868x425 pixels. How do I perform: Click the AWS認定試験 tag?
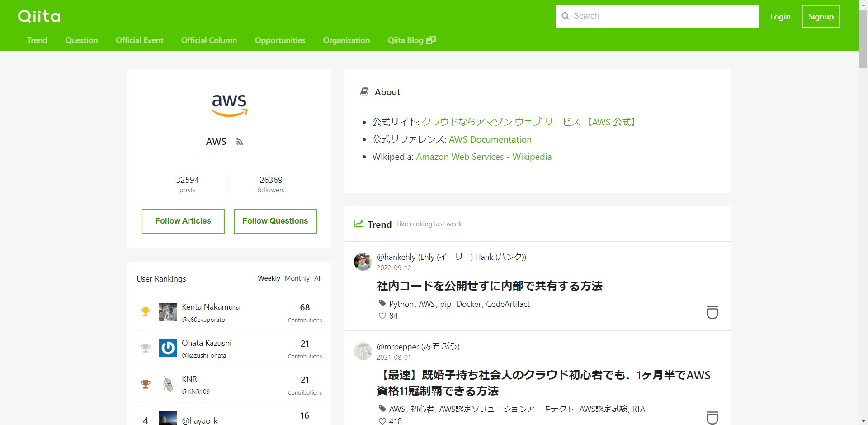point(603,409)
